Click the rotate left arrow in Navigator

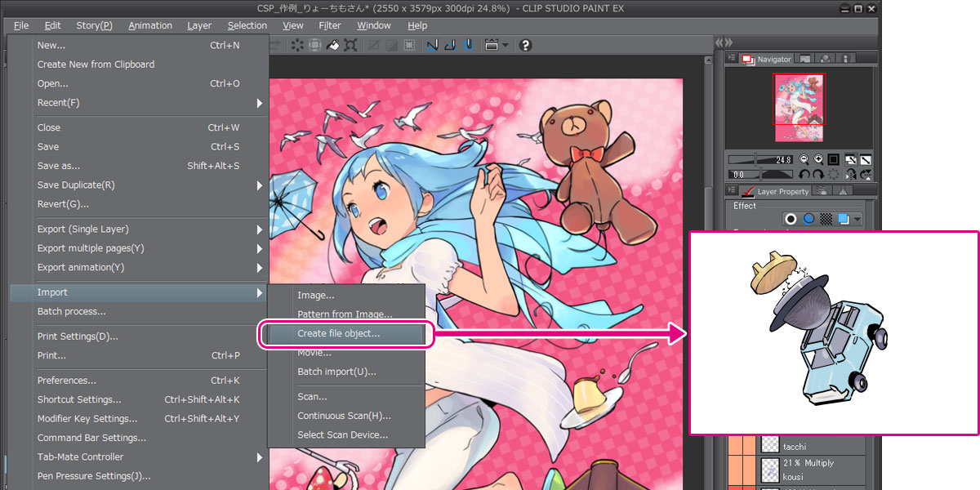tap(804, 174)
